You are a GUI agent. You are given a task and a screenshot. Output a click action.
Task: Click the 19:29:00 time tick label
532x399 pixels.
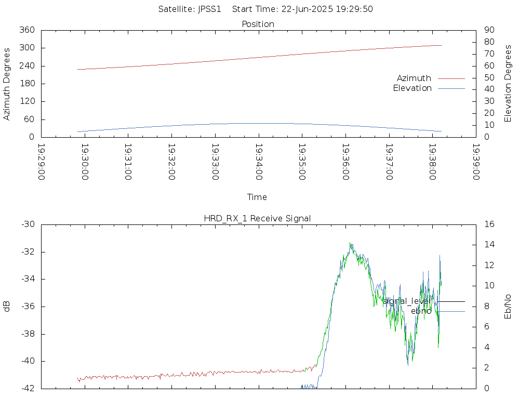click(42, 162)
